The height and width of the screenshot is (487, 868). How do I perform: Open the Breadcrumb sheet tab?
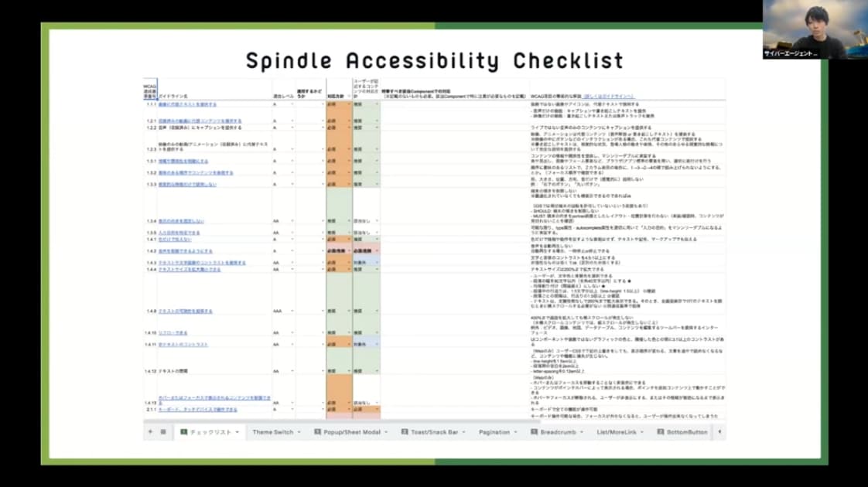pyautogui.click(x=558, y=432)
